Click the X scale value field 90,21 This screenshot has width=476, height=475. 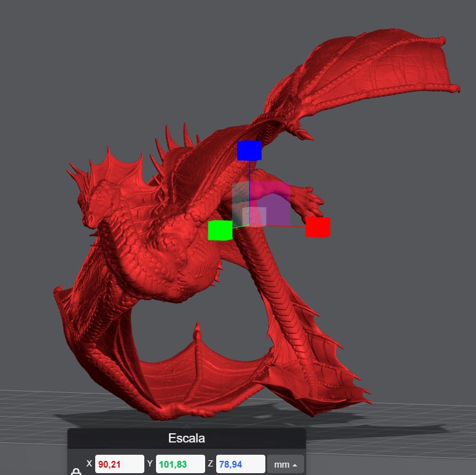[120, 464]
